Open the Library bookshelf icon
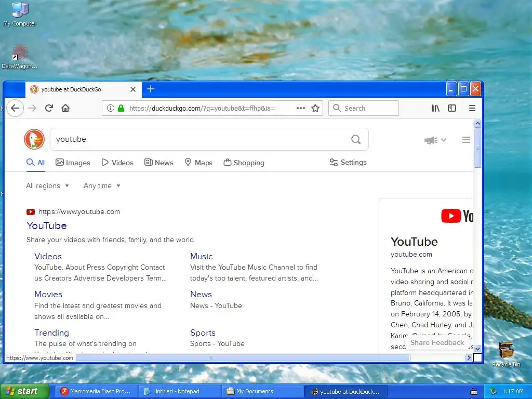 point(435,108)
